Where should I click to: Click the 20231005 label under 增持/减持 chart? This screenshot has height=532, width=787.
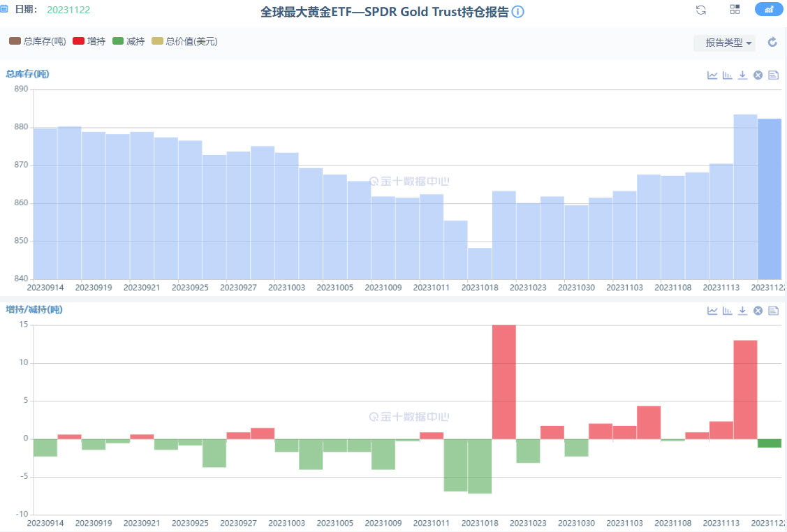pos(334,523)
